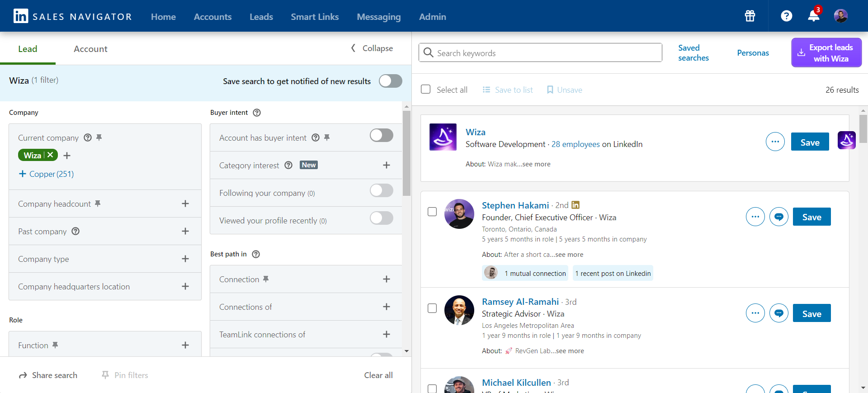Image resolution: width=868 pixels, height=393 pixels.
Task: Expand the Company headcount filter
Action: pos(185,204)
